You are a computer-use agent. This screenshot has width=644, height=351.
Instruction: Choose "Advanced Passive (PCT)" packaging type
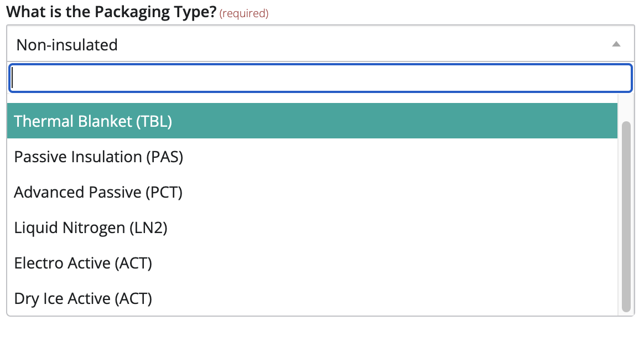tap(98, 192)
